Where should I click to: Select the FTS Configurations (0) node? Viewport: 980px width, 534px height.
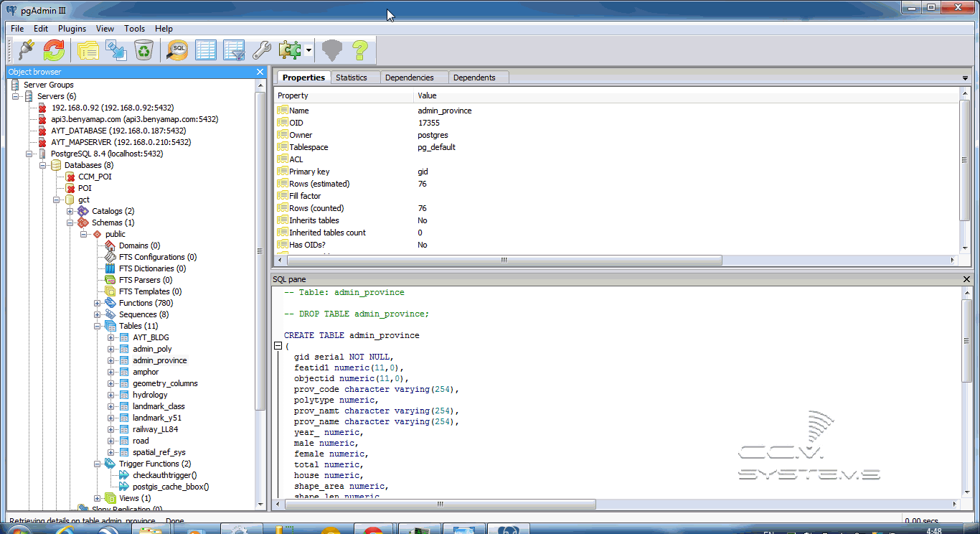click(x=158, y=257)
